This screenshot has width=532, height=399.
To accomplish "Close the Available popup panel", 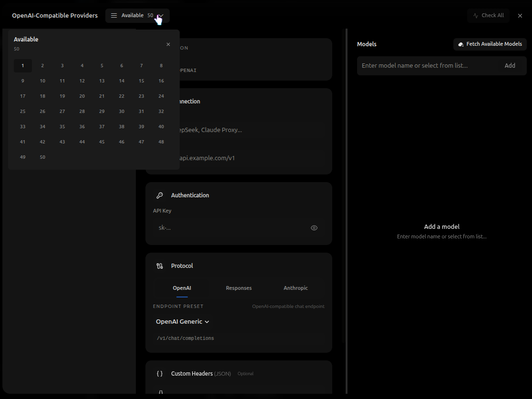I will tap(168, 44).
